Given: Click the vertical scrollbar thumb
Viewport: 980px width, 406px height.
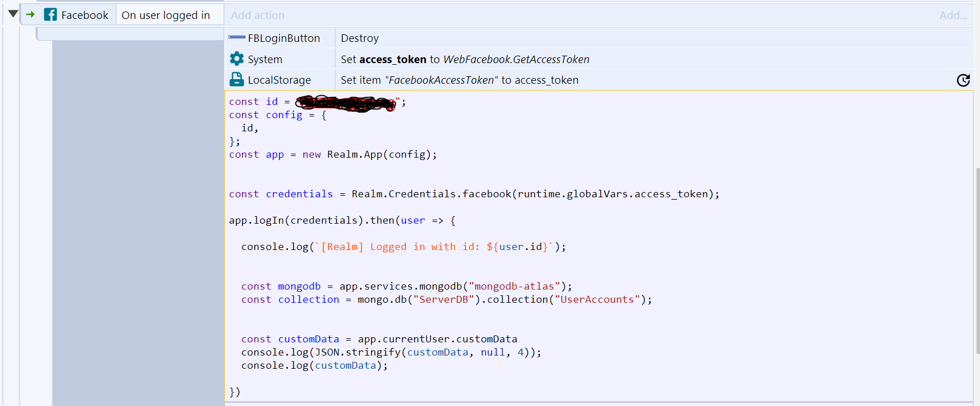Looking at the screenshot, I should pyautogui.click(x=978, y=261).
